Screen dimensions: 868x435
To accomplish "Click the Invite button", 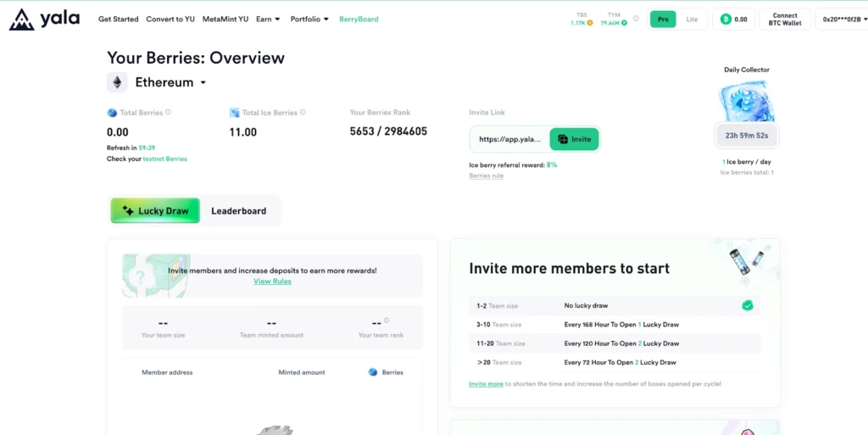I will pyautogui.click(x=574, y=139).
